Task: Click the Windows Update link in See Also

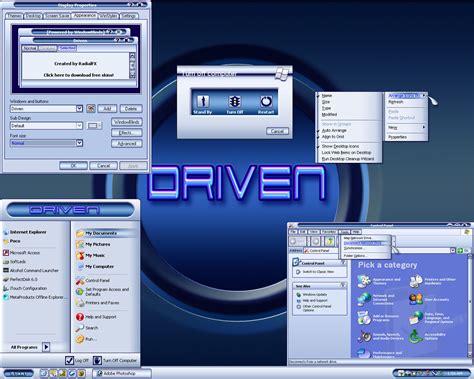Action: click(x=315, y=295)
